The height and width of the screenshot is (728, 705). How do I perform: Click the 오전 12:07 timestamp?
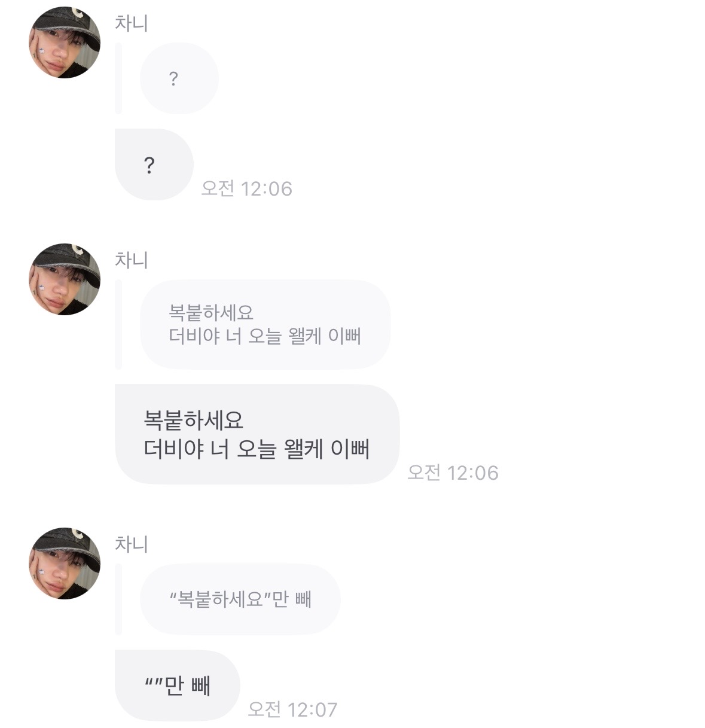coord(292,709)
